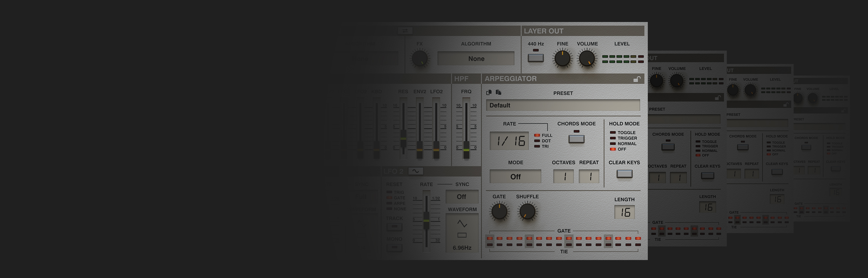Select TRIG reset option in LFO 2
The height and width of the screenshot is (278, 868).
click(x=395, y=192)
